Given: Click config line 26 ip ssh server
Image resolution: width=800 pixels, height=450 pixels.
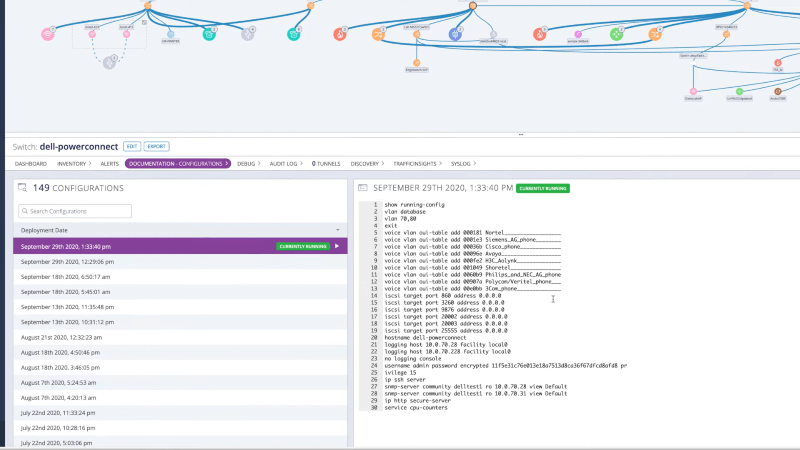Looking at the screenshot, I should 405,380.
